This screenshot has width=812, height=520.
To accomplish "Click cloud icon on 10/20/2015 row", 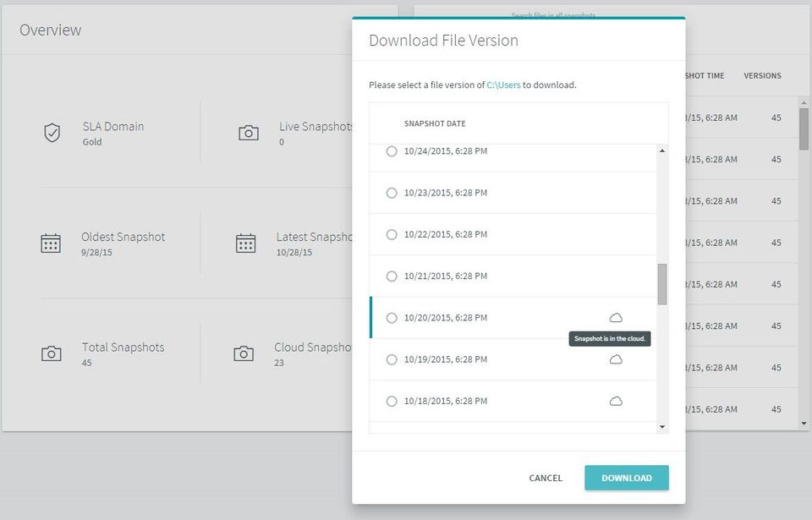I will (x=616, y=317).
